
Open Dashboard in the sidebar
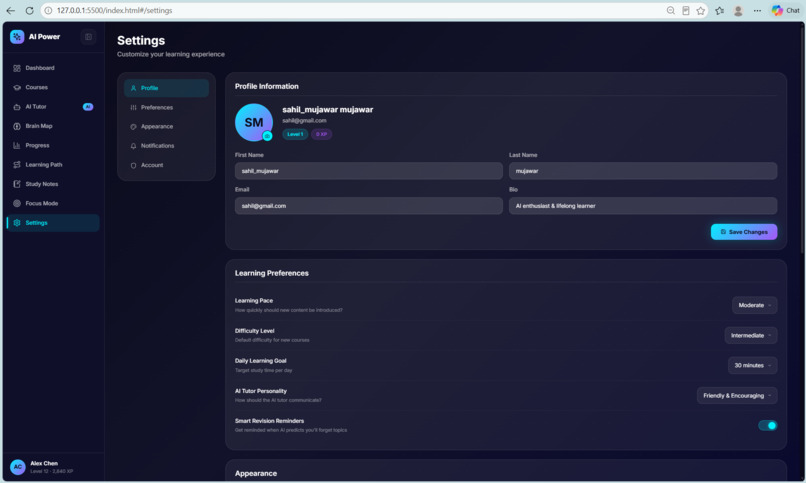[53, 68]
